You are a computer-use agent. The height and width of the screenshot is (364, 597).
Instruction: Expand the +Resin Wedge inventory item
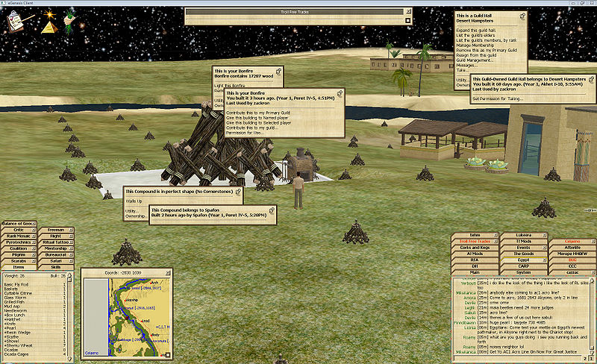tap(16, 333)
